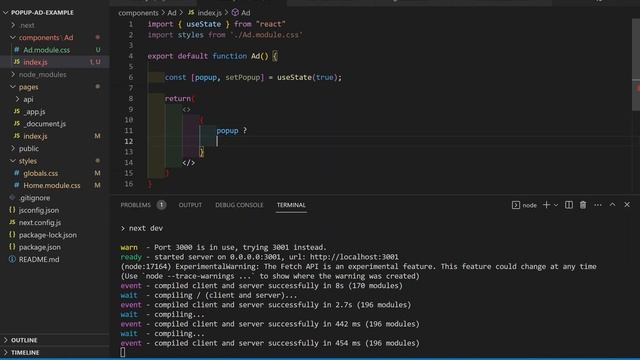The height and width of the screenshot is (360, 640).
Task: Open package-lock.json file
Action: pos(48,235)
